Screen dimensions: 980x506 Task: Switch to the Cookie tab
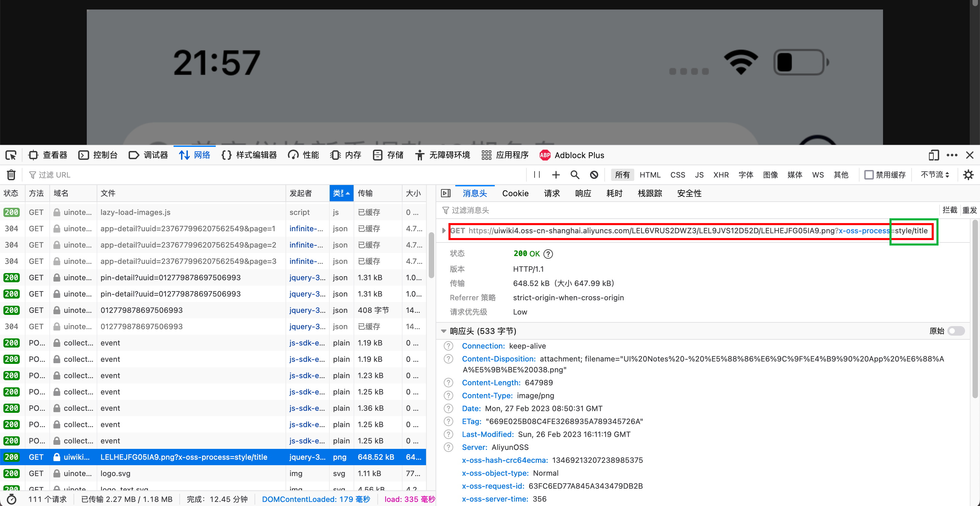(x=515, y=193)
